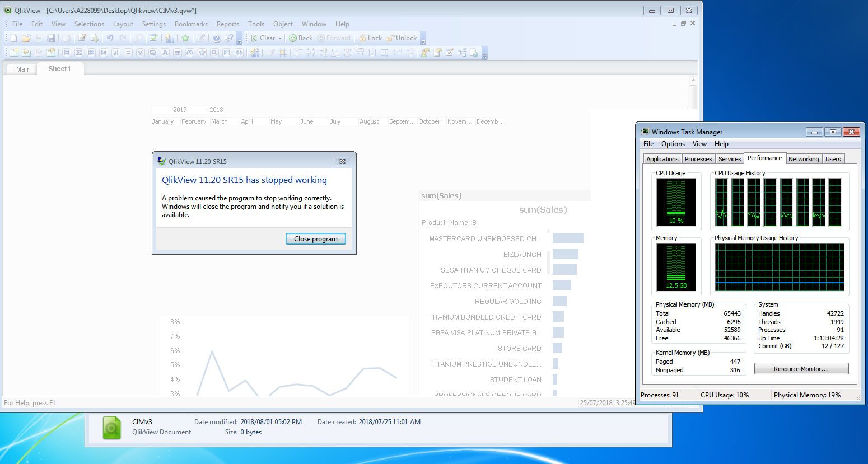The height and width of the screenshot is (464, 868).
Task: Click the STUDENT LOAN product row
Action: (x=515, y=379)
